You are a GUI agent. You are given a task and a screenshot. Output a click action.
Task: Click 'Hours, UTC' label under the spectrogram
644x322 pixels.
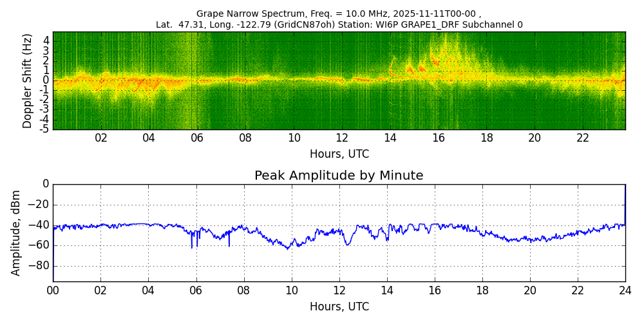(x=339, y=155)
